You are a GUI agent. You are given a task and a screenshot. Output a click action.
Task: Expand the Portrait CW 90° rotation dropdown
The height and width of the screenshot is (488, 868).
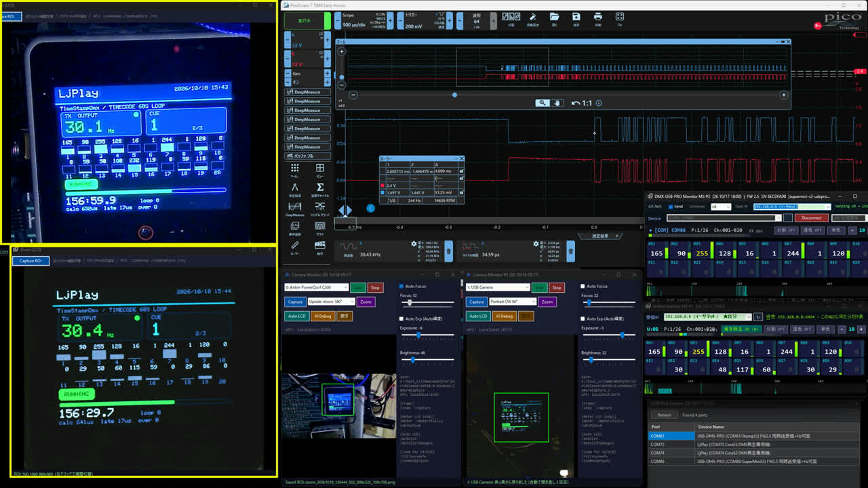click(x=513, y=302)
